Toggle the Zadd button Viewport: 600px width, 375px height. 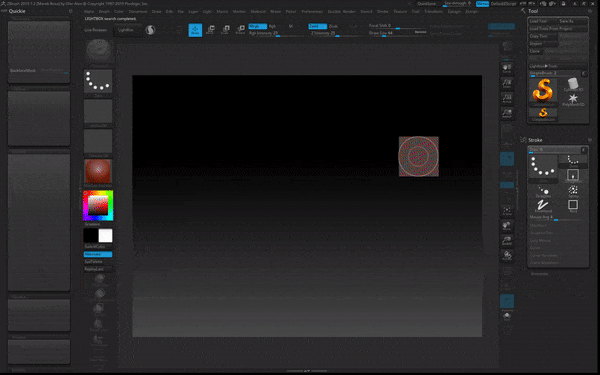tap(318, 26)
